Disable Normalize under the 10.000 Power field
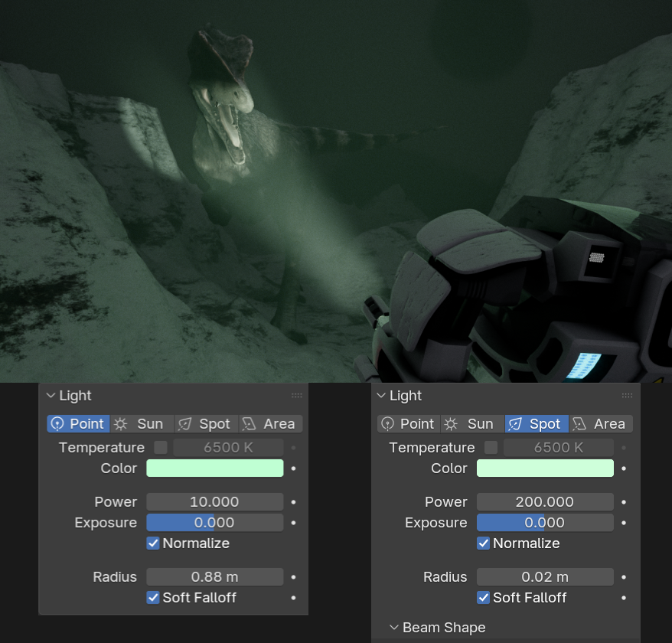672x643 pixels. coord(154,543)
